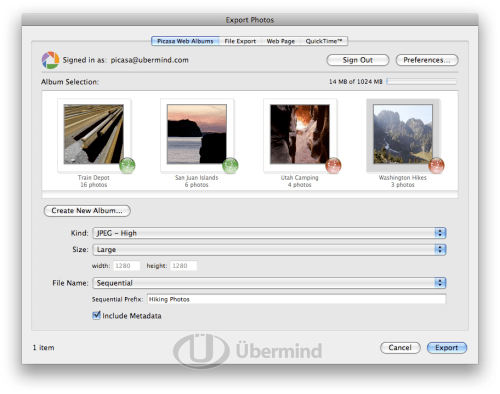This screenshot has height=394, width=500.
Task: Click the Picasa logo icon
Action: [x=50, y=60]
